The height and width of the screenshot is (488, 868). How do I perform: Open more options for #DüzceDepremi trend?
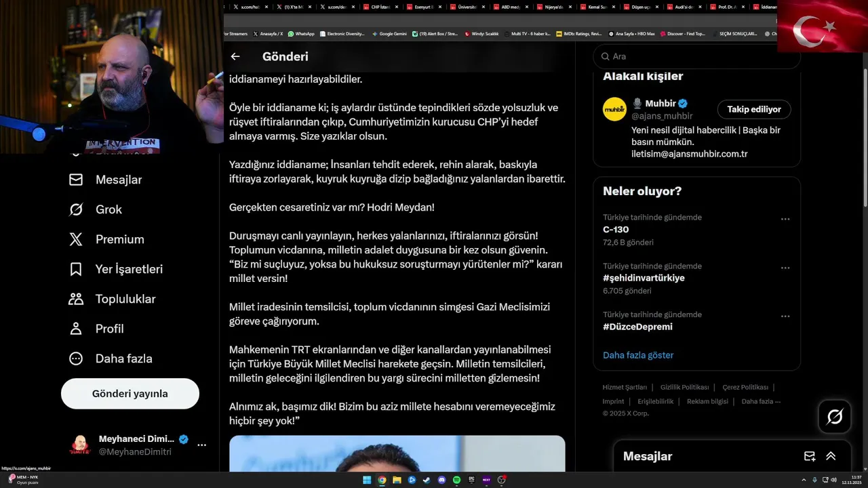point(785,317)
